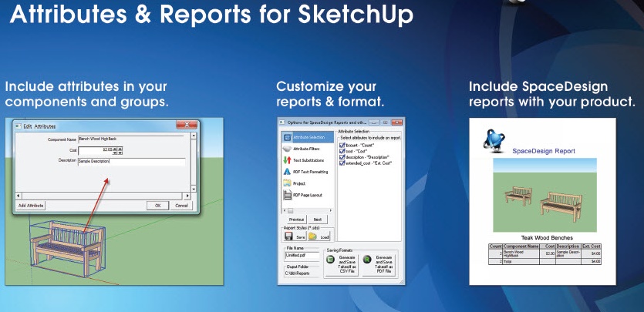Select Attribute Selection in the options list
Viewport: 644px width, 312px height.
pyautogui.click(x=307, y=137)
